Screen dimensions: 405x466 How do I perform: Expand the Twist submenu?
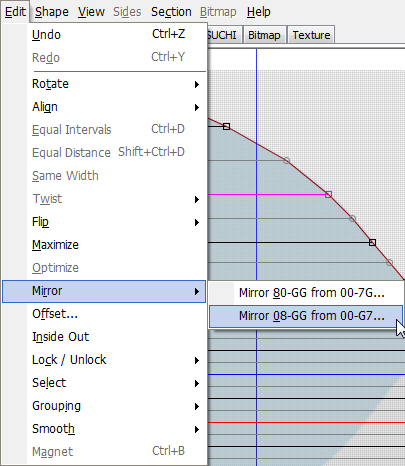click(x=104, y=199)
